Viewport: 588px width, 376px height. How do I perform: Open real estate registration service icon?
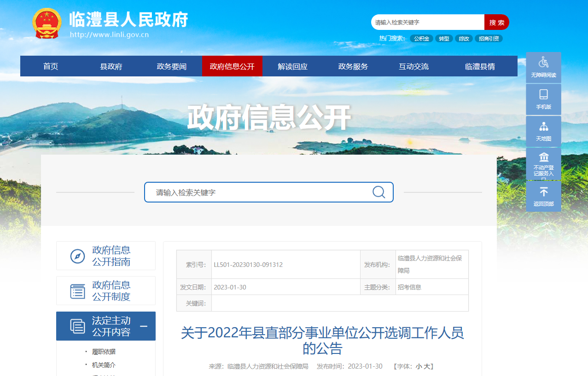tap(543, 157)
